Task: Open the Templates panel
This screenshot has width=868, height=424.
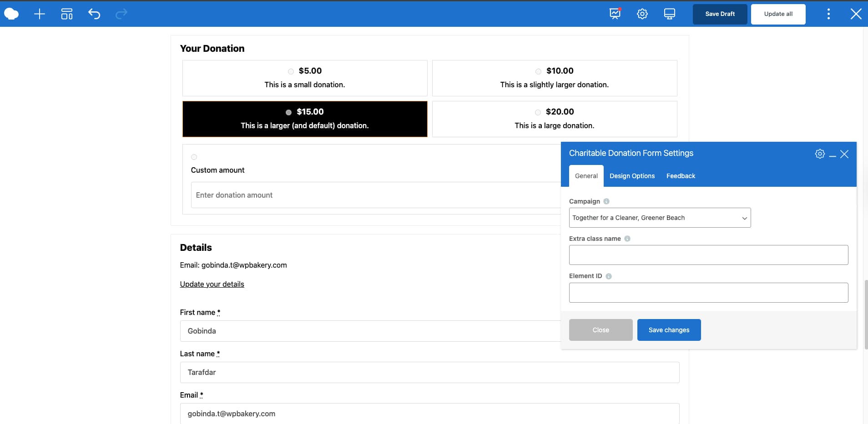Action: pos(66,14)
